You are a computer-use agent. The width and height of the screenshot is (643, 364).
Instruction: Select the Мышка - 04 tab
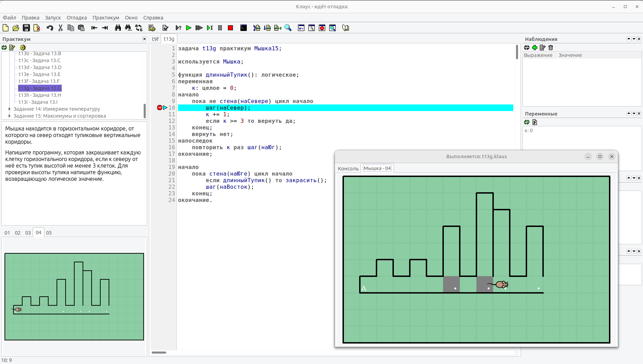(377, 168)
